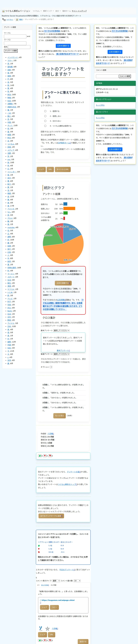Select radio option 1：信用する
The width and height of the screenshot is (138, 644).
[45, 111]
